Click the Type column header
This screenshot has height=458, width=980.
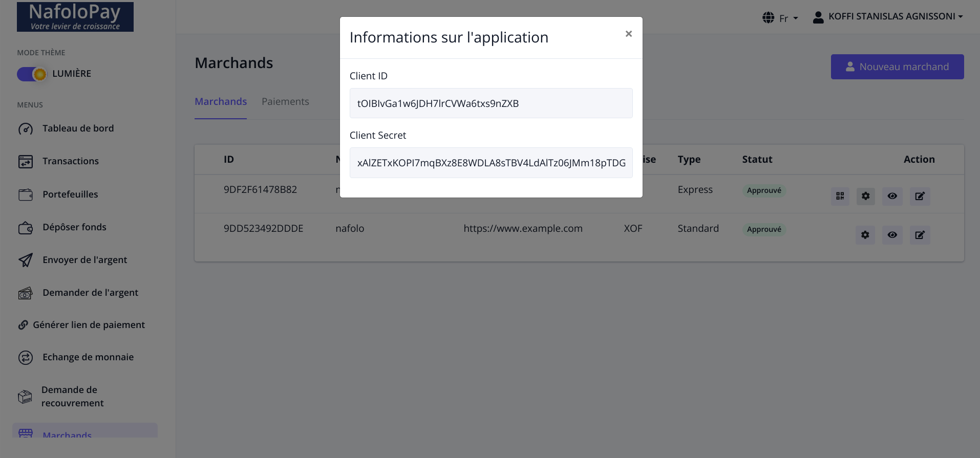click(x=689, y=160)
